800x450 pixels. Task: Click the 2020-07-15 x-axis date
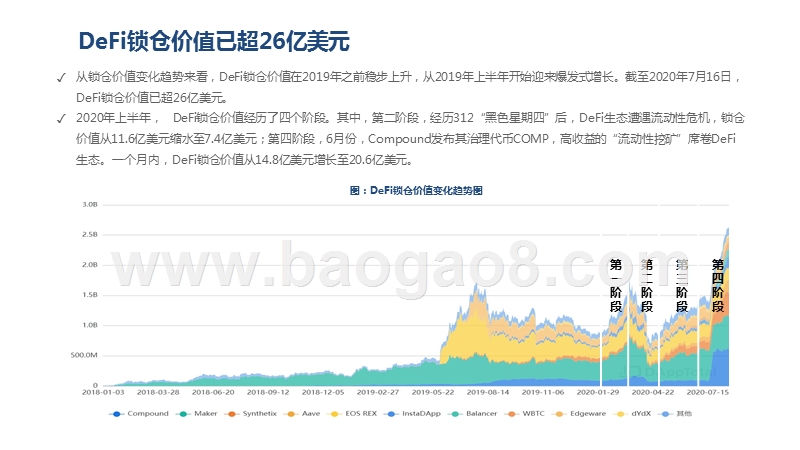tap(708, 392)
